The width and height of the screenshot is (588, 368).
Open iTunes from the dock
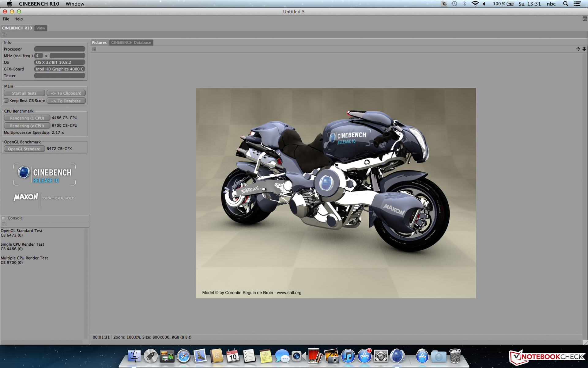point(348,356)
